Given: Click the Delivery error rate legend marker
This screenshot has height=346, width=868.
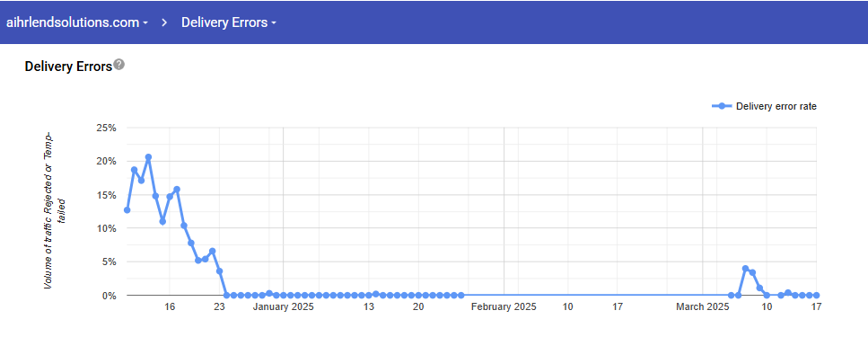Looking at the screenshot, I should [x=722, y=106].
